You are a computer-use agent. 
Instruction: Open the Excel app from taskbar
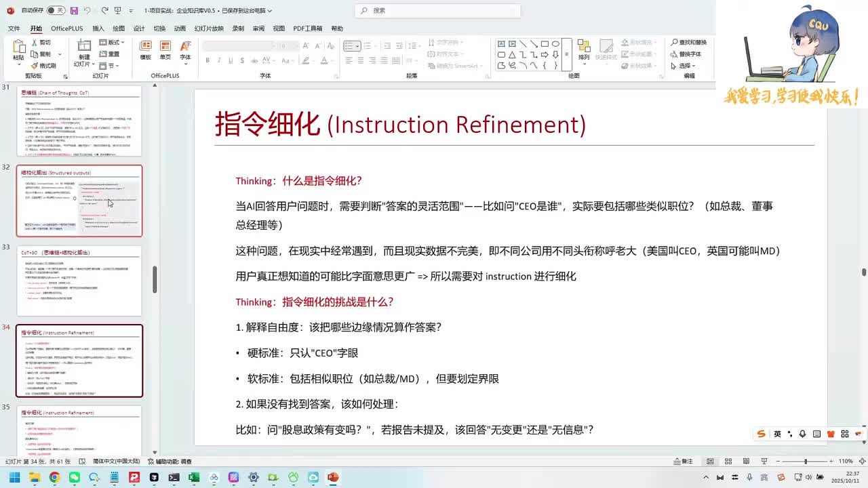pyautogui.click(x=194, y=477)
